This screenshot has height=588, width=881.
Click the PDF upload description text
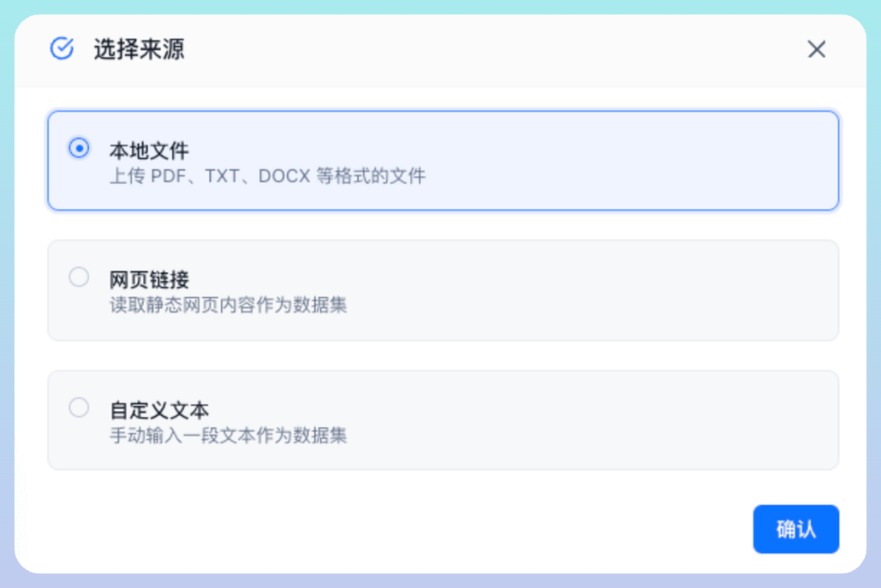(269, 176)
